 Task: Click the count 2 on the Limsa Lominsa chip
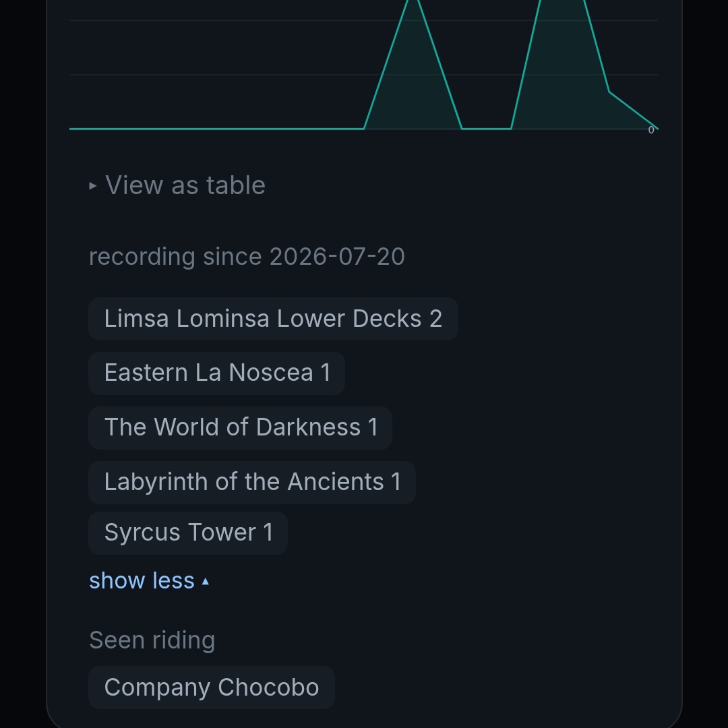(435, 319)
